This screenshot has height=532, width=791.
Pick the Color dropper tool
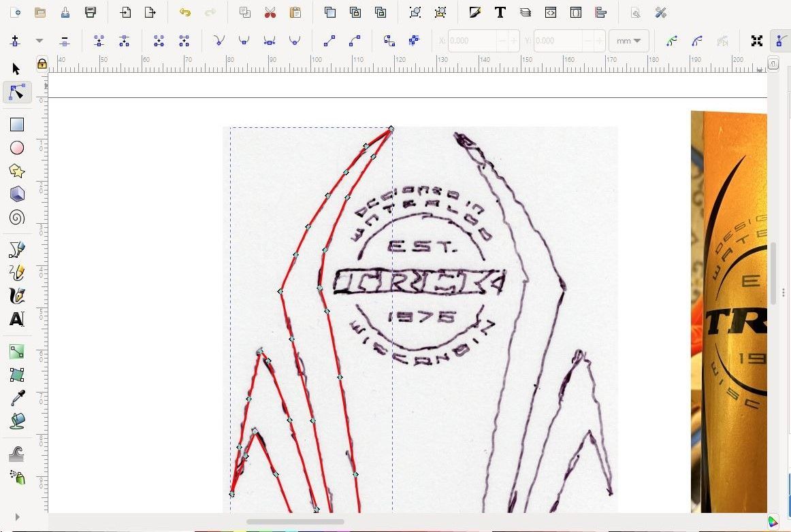(x=16, y=398)
